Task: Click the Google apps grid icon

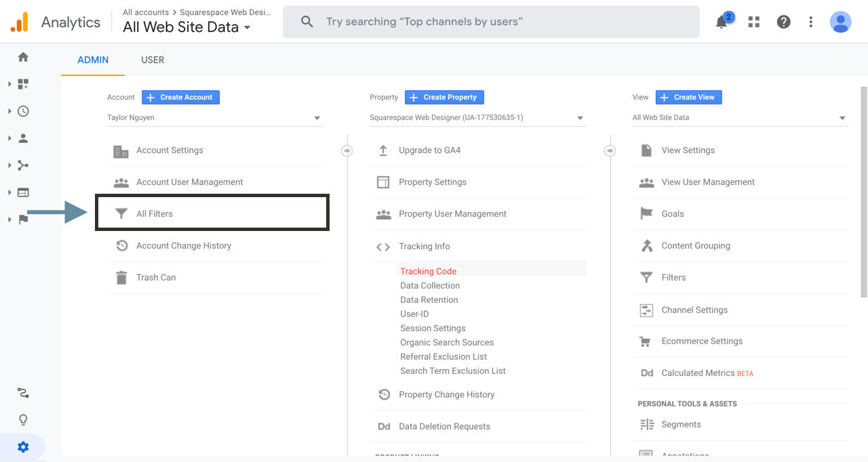Action: tap(753, 22)
